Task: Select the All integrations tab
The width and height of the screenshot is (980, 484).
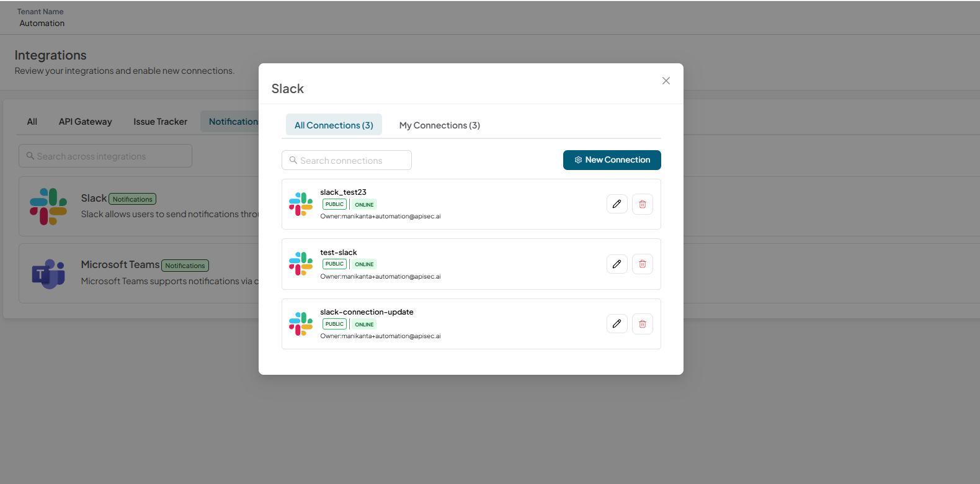Action: pyautogui.click(x=32, y=122)
